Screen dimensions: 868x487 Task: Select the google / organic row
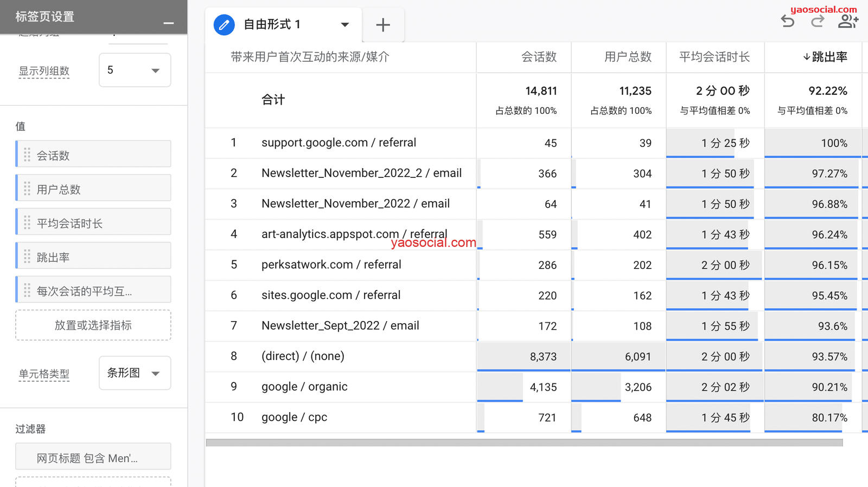304,387
